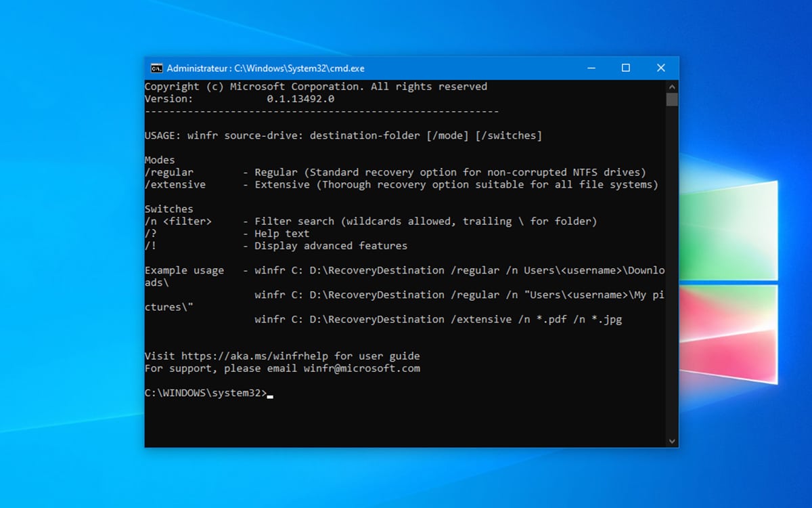This screenshot has width=812, height=508.
Task: Click the scrollbar down arrow
Action: [672, 441]
